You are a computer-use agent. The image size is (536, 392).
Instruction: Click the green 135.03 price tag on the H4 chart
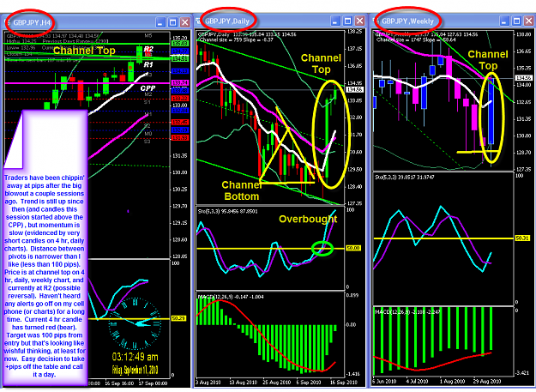(x=180, y=44)
